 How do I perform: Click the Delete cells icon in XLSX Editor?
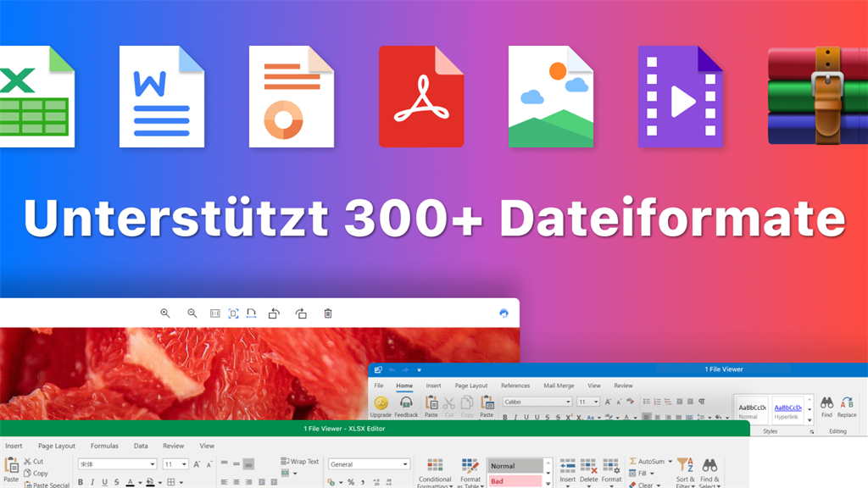point(588,466)
